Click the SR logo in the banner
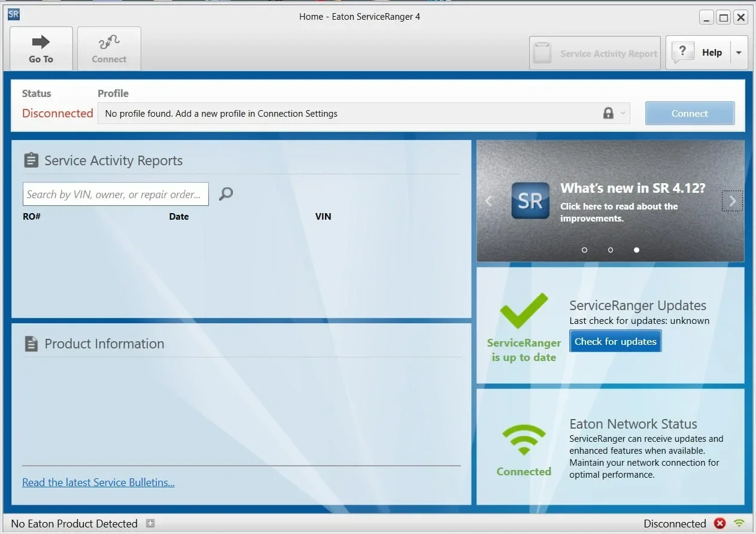The height and width of the screenshot is (534, 756). (530, 201)
